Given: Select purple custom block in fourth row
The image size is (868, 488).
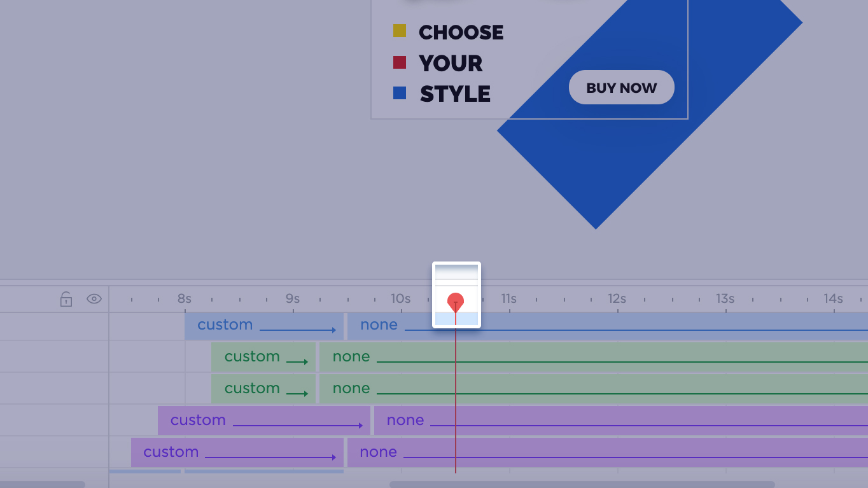Looking at the screenshot, I should point(264,421).
